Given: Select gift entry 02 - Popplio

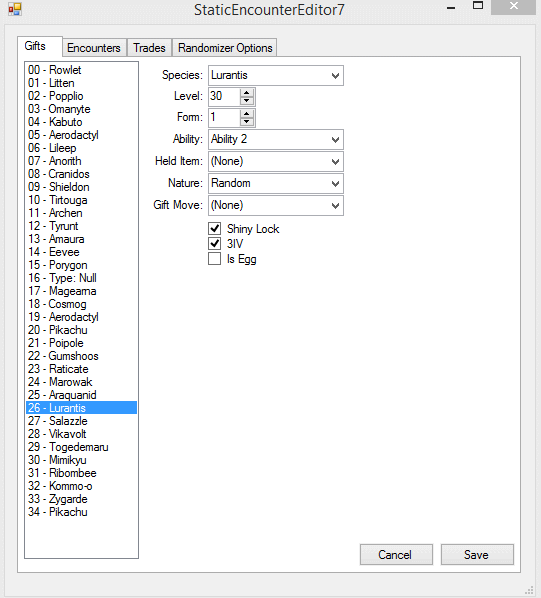Looking at the screenshot, I should point(81,96).
